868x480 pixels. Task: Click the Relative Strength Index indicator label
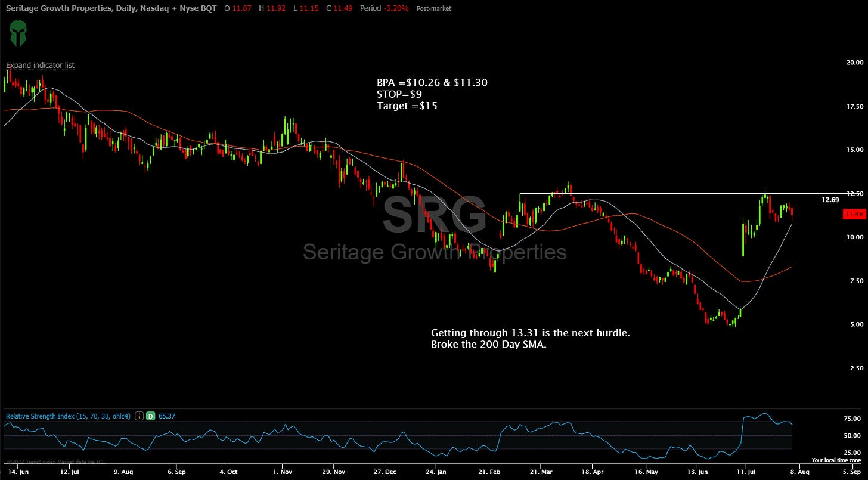point(69,416)
